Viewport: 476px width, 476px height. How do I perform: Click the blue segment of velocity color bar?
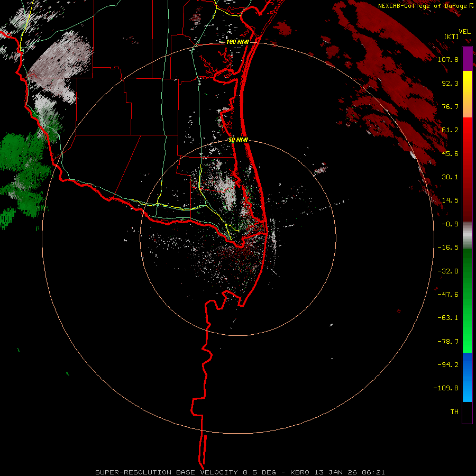click(x=467, y=377)
